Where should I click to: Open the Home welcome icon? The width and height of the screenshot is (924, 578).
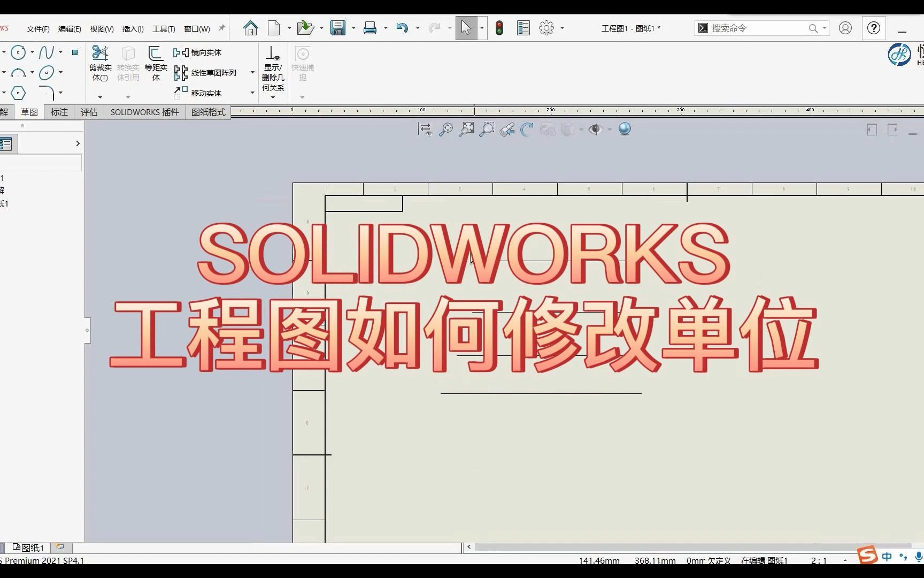pos(250,28)
